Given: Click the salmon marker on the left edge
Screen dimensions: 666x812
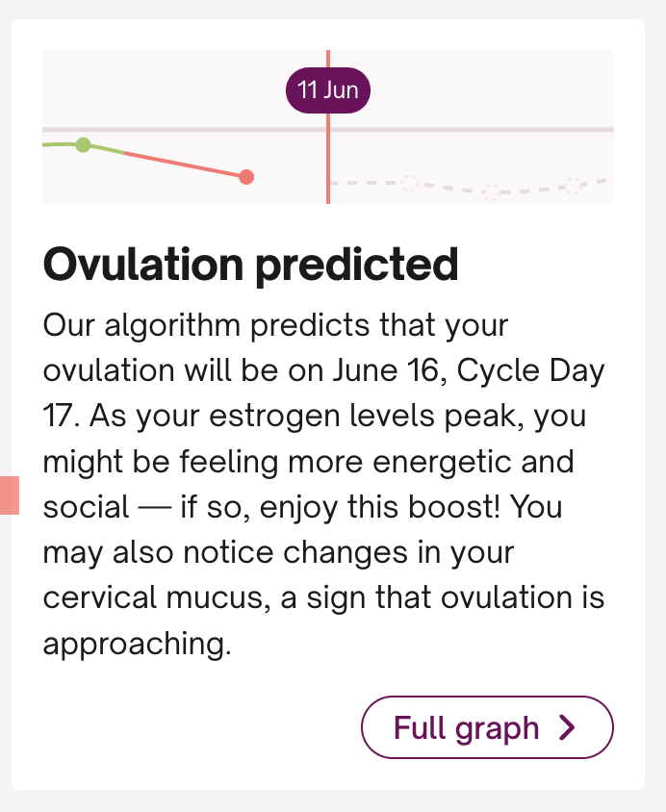Looking at the screenshot, I should tap(9, 495).
